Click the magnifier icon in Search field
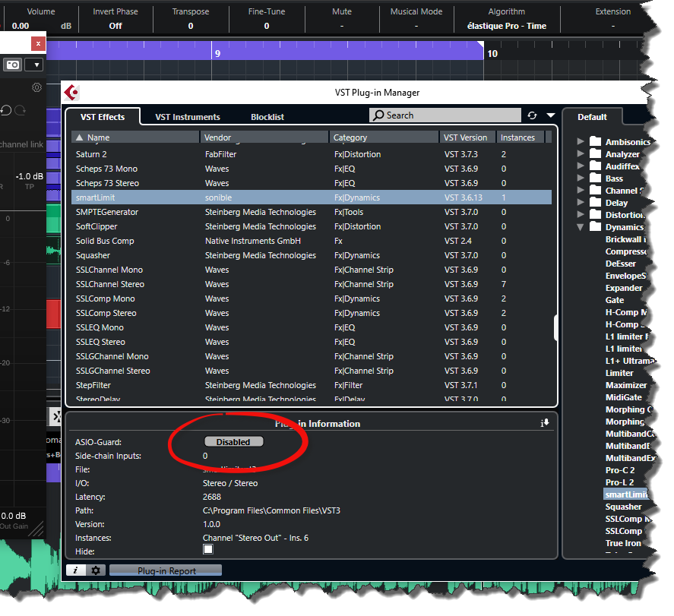This screenshot has width=674, height=616. point(378,115)
